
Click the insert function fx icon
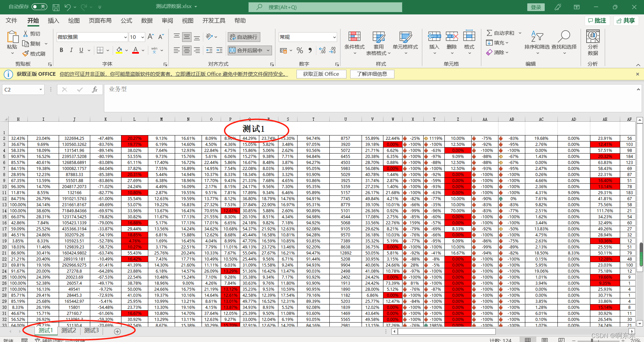tap(95, 90)
